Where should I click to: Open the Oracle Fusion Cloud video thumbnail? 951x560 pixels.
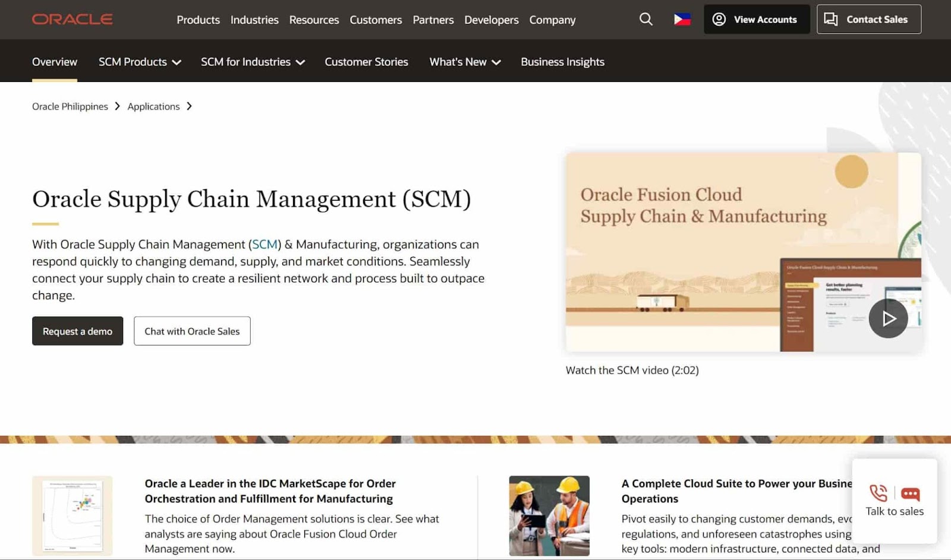[x=743, y=252]
